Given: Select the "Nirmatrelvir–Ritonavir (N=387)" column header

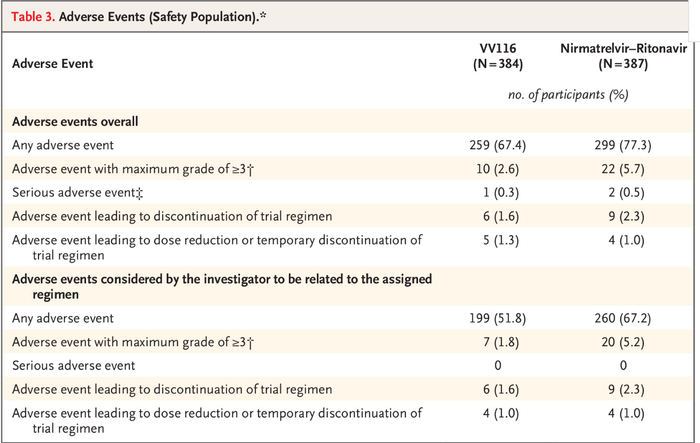Looking at the screenshot, I should (x=623, y=55).
